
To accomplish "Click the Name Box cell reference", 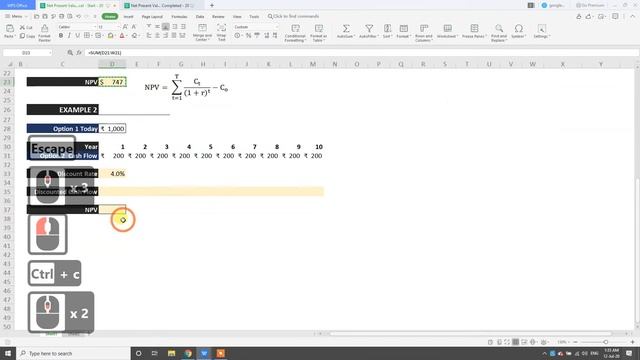I will tap(27, 53).
